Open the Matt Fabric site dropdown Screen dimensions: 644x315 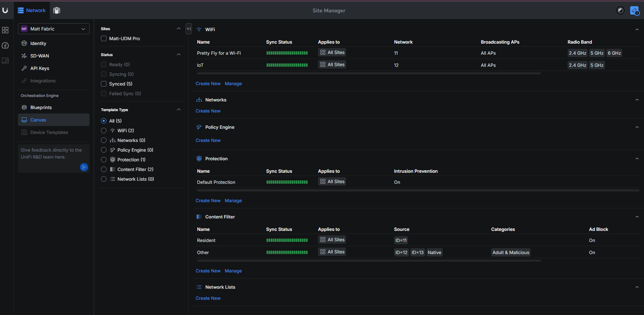[x=54, y=29]
